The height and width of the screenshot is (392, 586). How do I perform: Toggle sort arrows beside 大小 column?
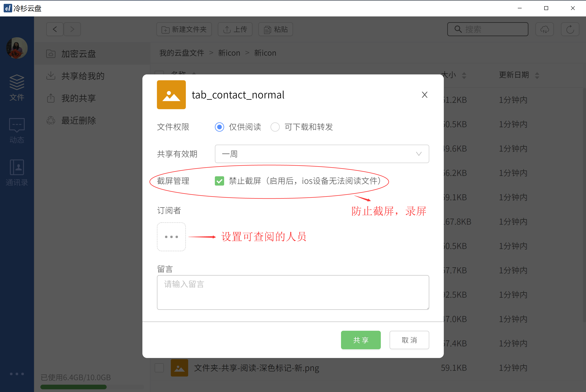coord(464,75)
